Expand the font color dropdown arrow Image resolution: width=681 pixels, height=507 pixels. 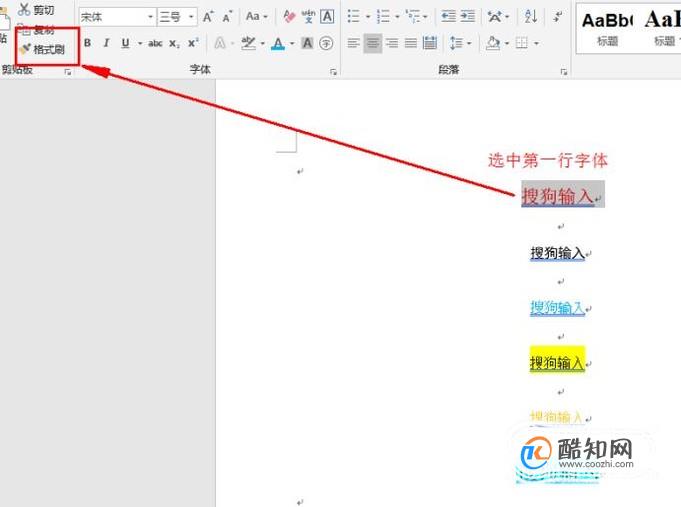click(x=292, y=43)
